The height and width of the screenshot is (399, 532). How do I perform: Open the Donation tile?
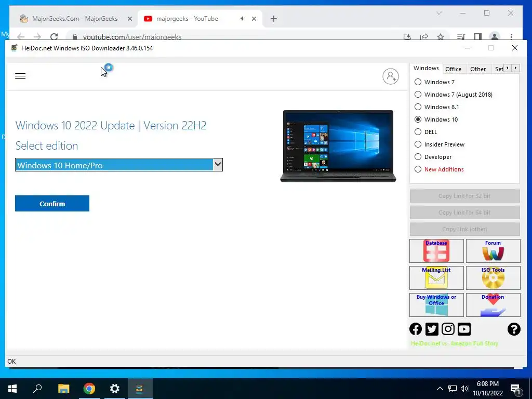point(493,304)
